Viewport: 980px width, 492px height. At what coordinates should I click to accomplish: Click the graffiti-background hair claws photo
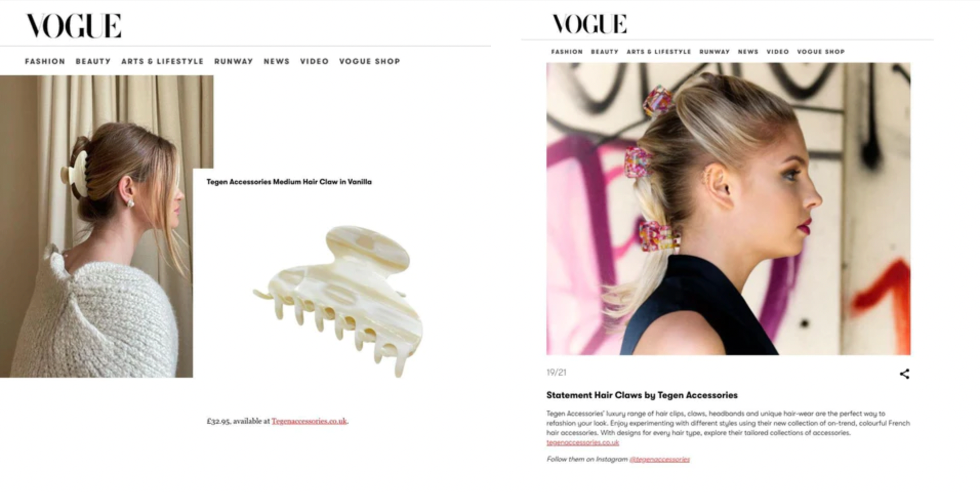[x=728, y=209]
